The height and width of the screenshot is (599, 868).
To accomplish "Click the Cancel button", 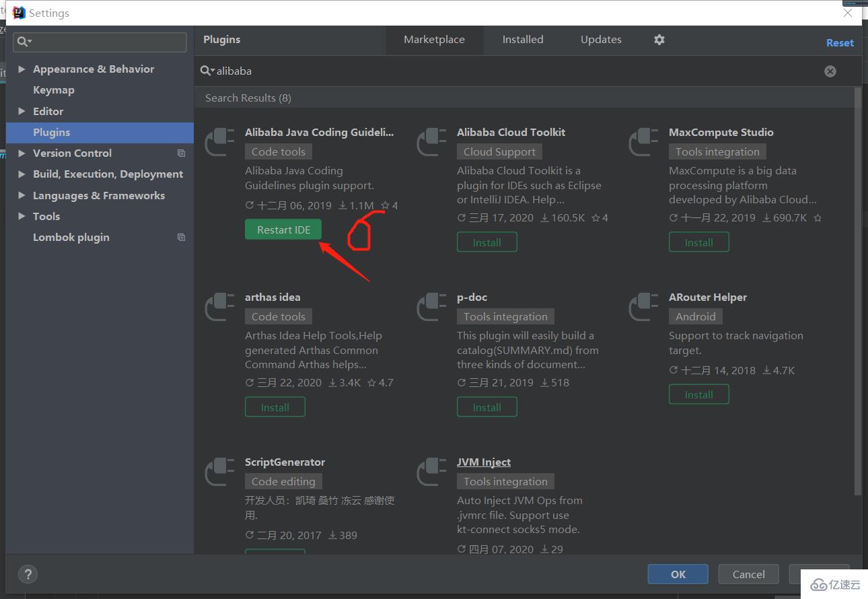I will (748, 574).
